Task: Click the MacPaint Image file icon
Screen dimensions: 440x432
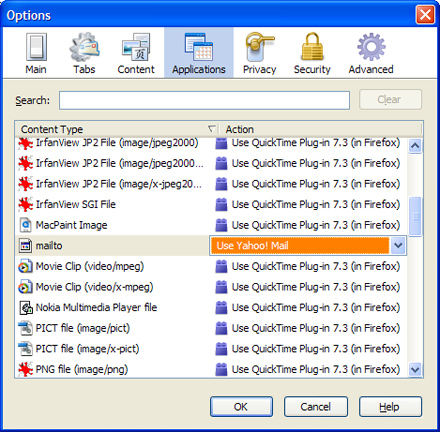Action: point(25,225)
